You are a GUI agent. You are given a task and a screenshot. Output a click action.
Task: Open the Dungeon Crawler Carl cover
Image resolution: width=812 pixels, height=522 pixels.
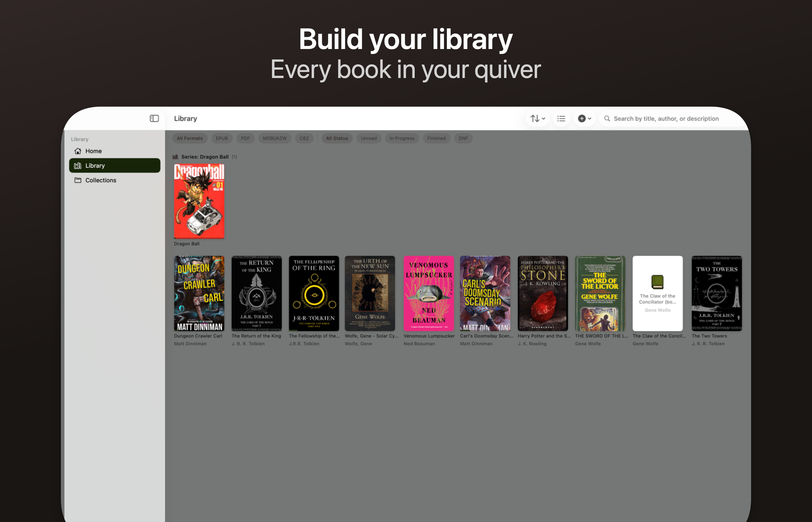pyautogui.click(x=199, y=293)
